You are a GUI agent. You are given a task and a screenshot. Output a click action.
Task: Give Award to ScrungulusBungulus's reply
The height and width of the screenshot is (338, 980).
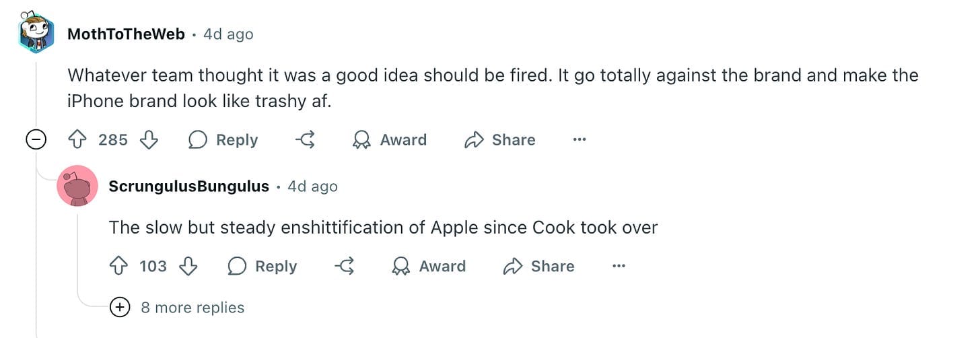point(429,267)
